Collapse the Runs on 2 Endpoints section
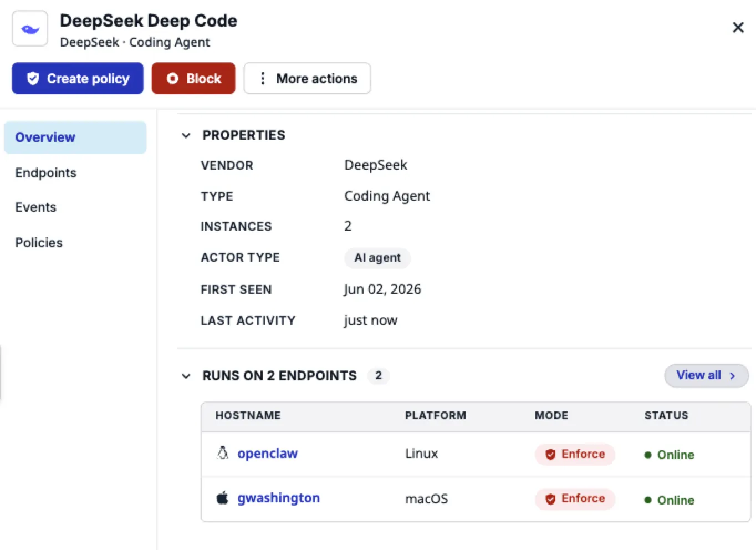This screenshot has width=756, height=550. (186, 376)
